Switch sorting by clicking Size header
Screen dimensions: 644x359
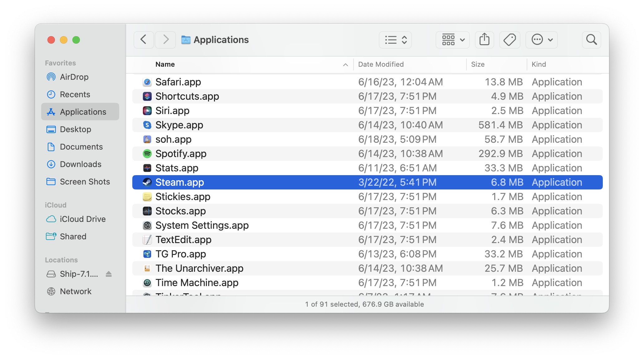477,64
